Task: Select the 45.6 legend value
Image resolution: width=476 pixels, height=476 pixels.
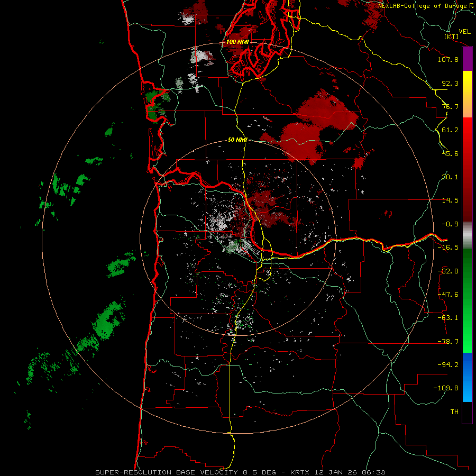Action: 450,153
